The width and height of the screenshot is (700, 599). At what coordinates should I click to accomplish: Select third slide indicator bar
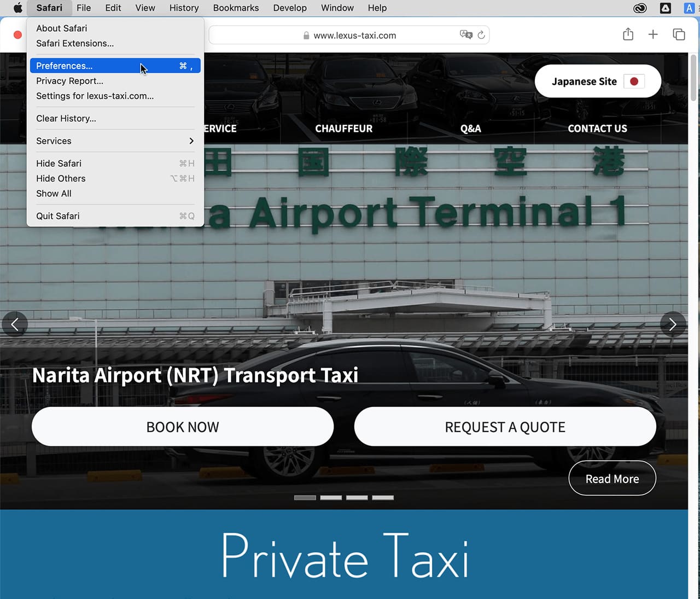357,498
